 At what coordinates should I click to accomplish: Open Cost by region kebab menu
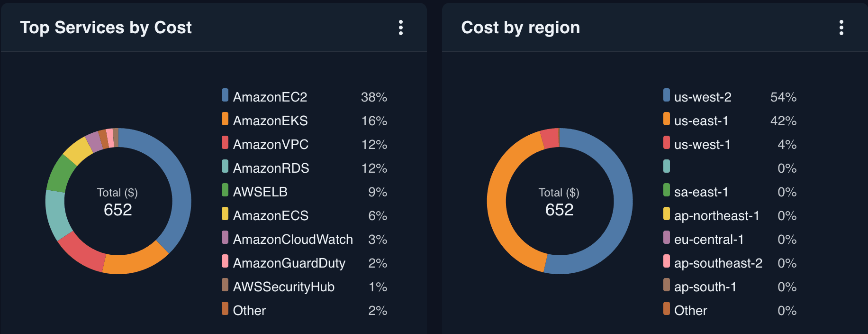[x=841, y=28]
